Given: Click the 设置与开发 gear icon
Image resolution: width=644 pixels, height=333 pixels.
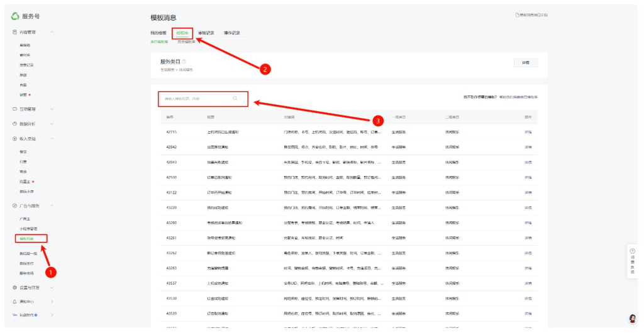Looking at the screenshot, I should click(14, 287).
